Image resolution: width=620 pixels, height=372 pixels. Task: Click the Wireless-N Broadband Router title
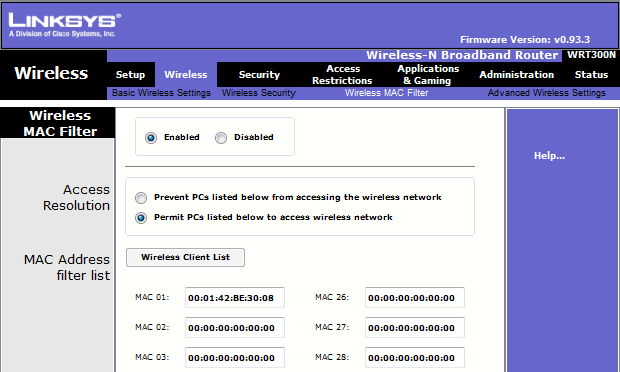point(462,55)
